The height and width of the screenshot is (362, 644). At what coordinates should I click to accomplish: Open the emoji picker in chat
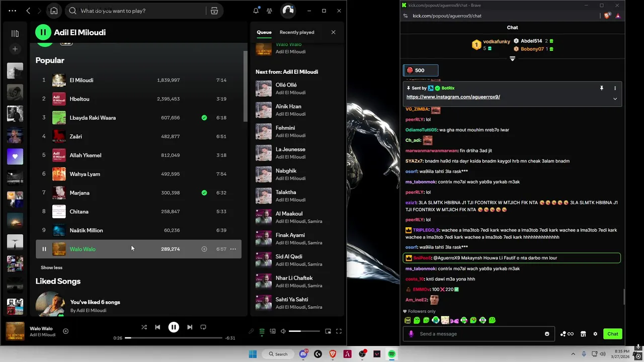click(x=547, y=334)
